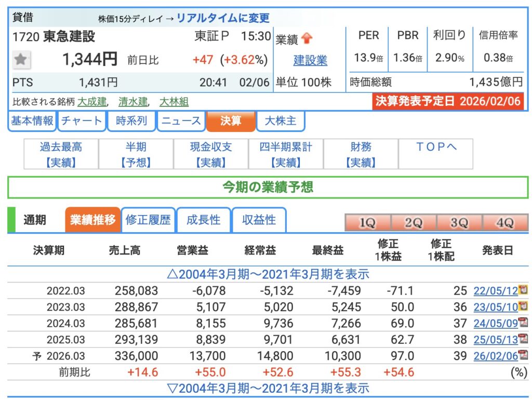532x400 pixels.
Task: Open the チャート tab
Action: click(x=82, y=121)
